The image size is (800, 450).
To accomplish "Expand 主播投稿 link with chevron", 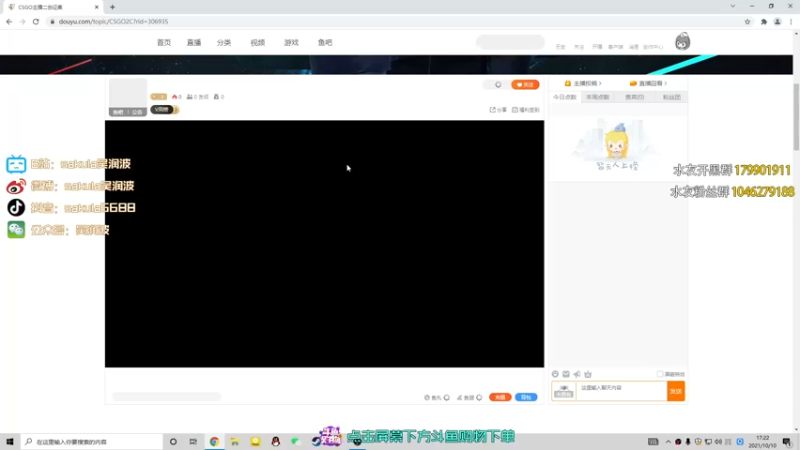I will (583, 83).
